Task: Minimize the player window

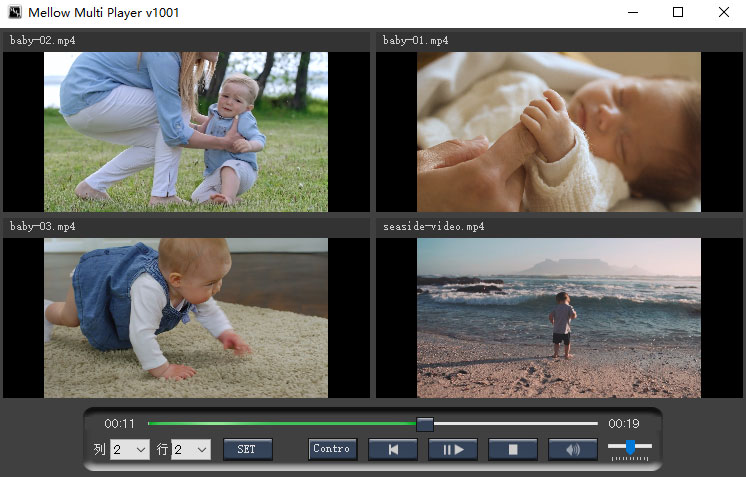Action: click(632, 13)
